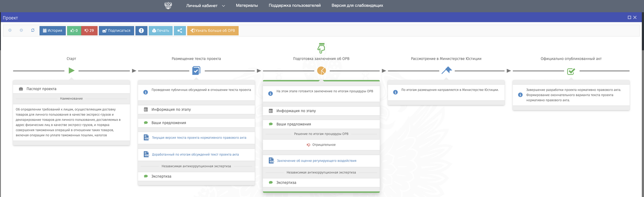The height and width of the screenshot is (197, 644).
Task: Click the green play icon under Старт
Action: coord(71,71)
